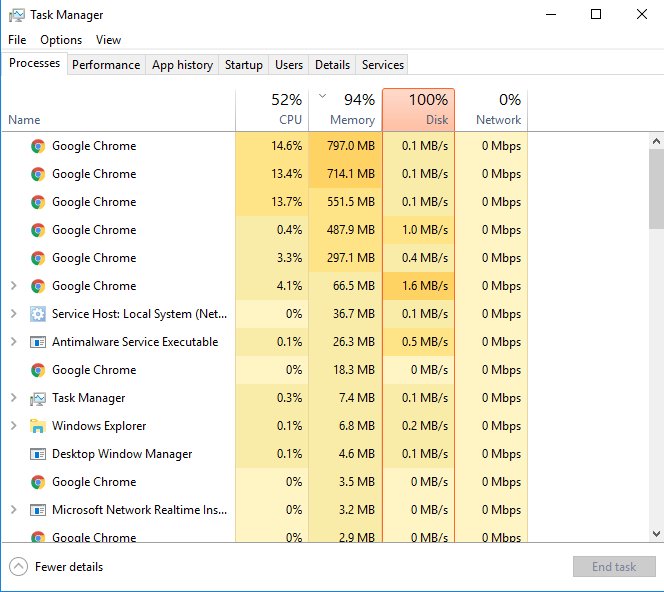Click the 4.6 MB memory value
Screen dimensions: 664x592
tap(357, 454)
